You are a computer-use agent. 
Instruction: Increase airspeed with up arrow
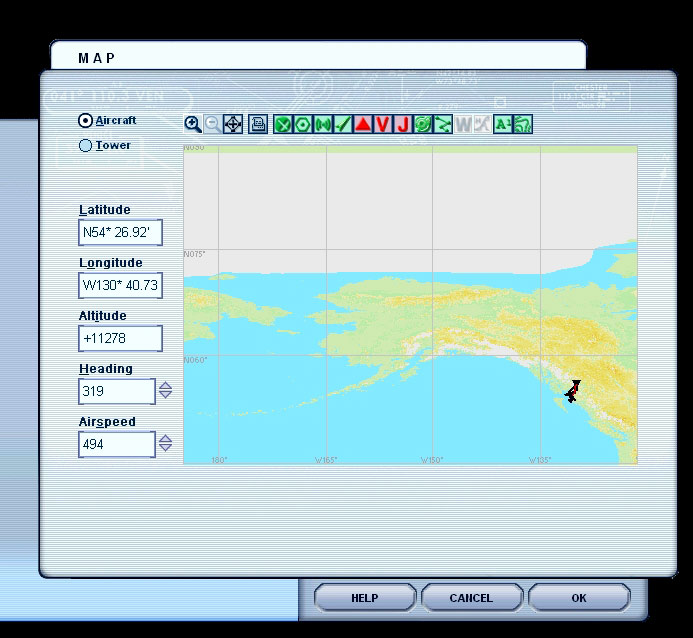pyautogui.click(x=166, y=438)
